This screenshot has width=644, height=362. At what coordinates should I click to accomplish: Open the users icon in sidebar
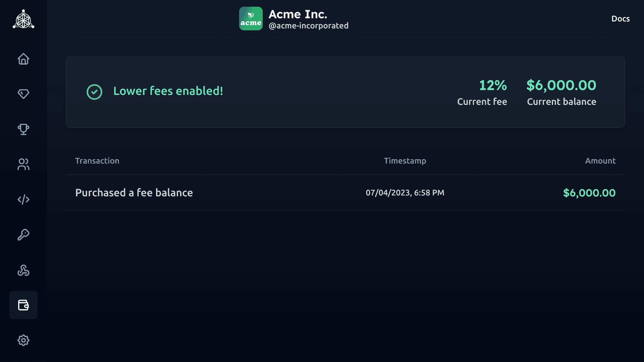(23, 164)
